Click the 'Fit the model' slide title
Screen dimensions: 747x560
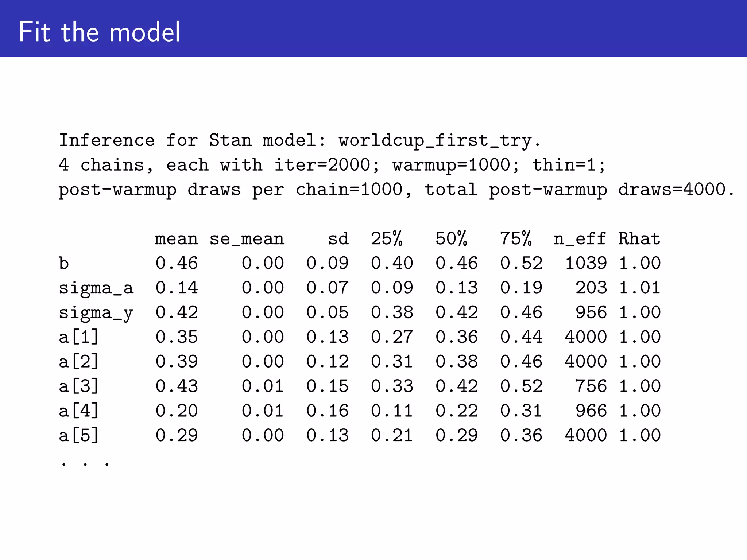(99, 32)
